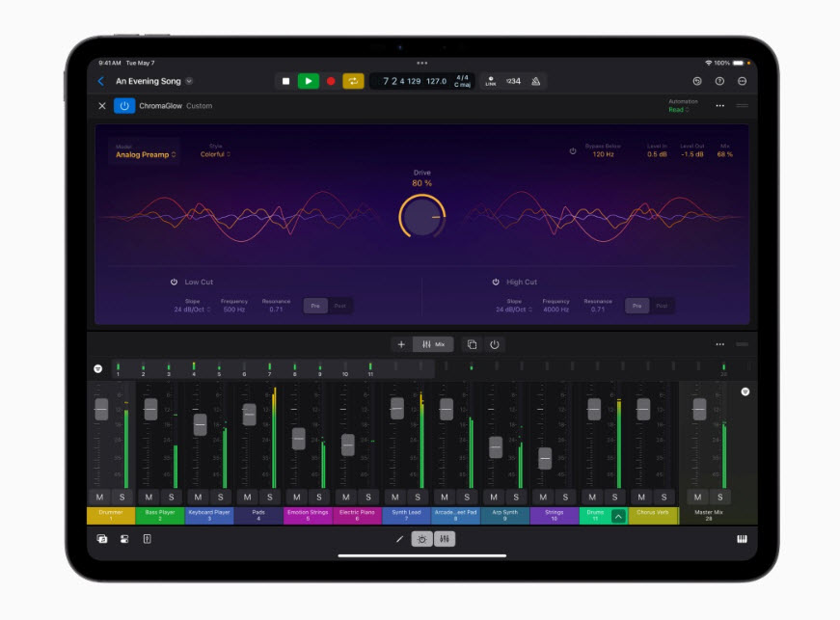Select the Mix 68 % value
Image resolution: width=840 pixels, height=620 pixels.
pos(725,154)
